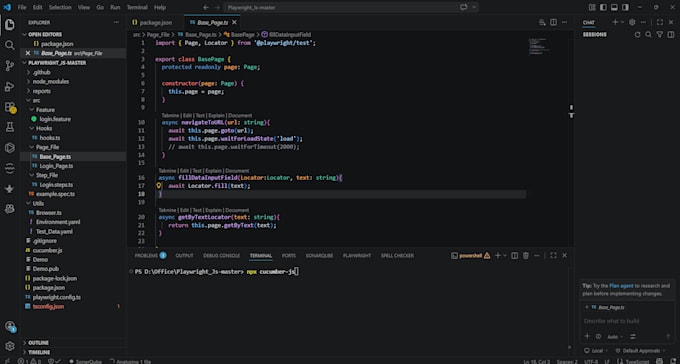Open the Manage gear in activity bar
This screenshot has height=364, width=680.
10,346
